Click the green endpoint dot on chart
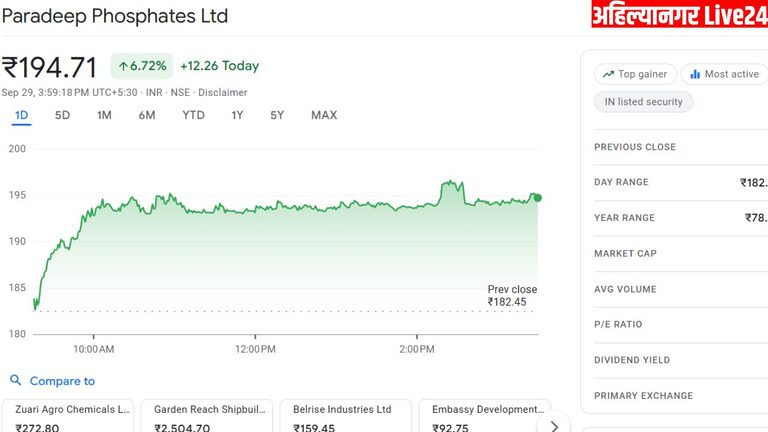 click(x=538, y=198)
